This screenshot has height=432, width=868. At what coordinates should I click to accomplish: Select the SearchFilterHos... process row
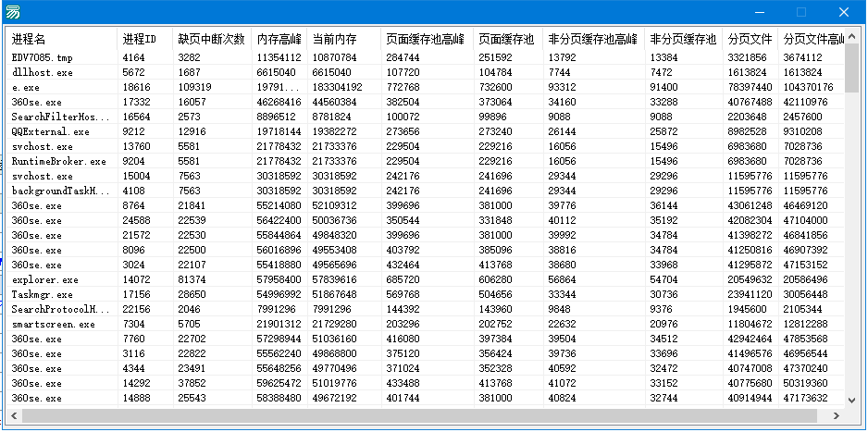425,117
